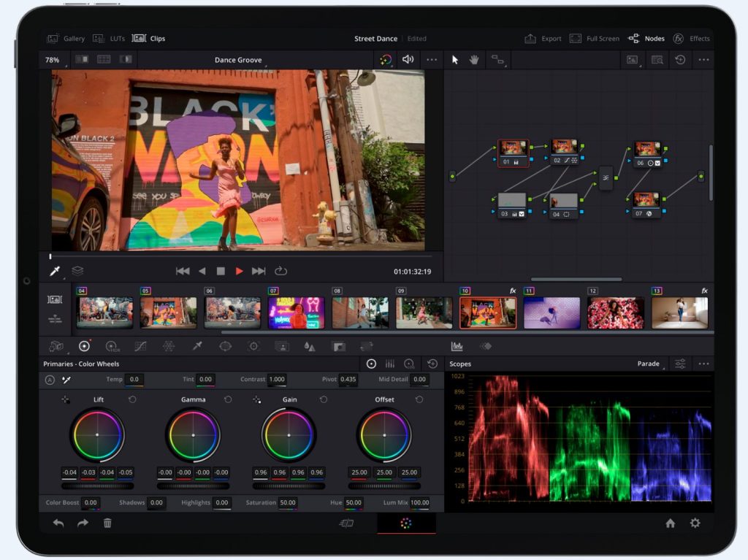748x560 pixels.
Task: Open the Key palette
Action: point(339,347)
